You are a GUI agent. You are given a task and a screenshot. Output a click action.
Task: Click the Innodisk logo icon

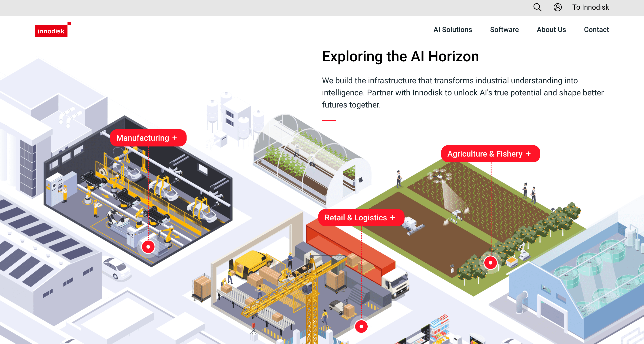click(51, 29)
